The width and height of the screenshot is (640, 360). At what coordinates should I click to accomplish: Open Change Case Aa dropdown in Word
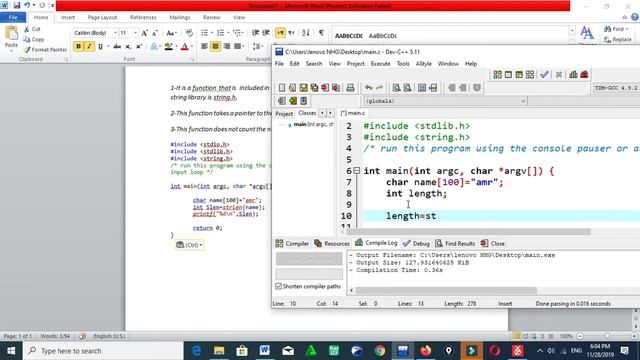(171, 33)
